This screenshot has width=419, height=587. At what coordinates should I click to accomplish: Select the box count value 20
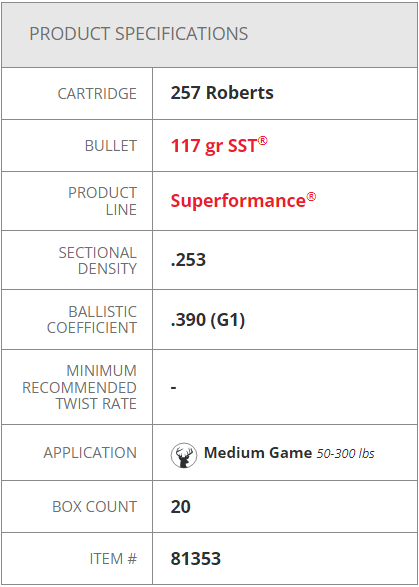tap(180, 507)
